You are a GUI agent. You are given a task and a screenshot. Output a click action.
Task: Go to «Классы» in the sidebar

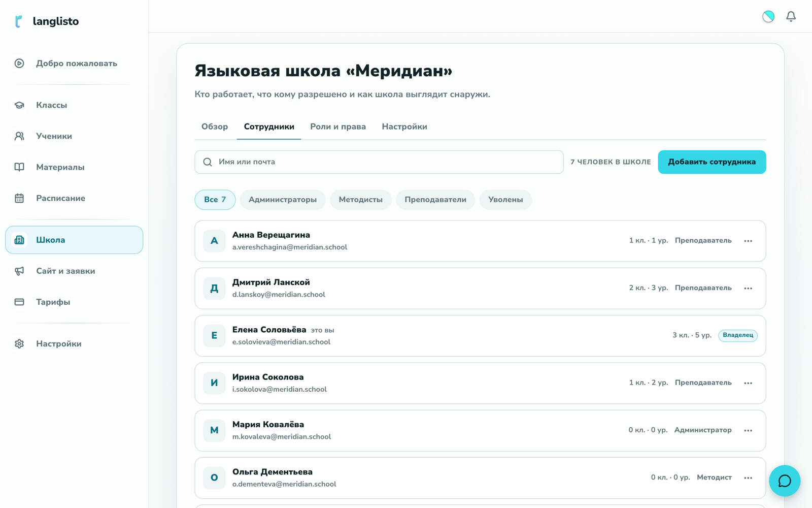pos(74,105)
